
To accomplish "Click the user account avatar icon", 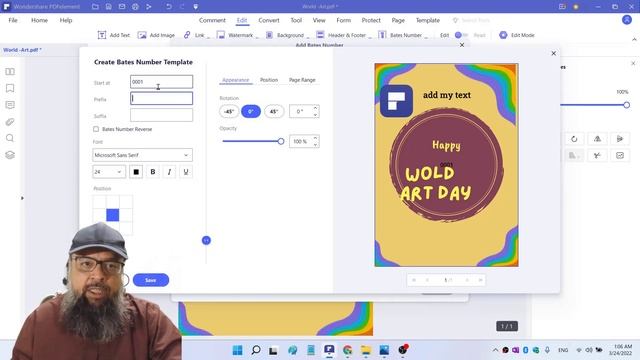I will coord(627,20).
